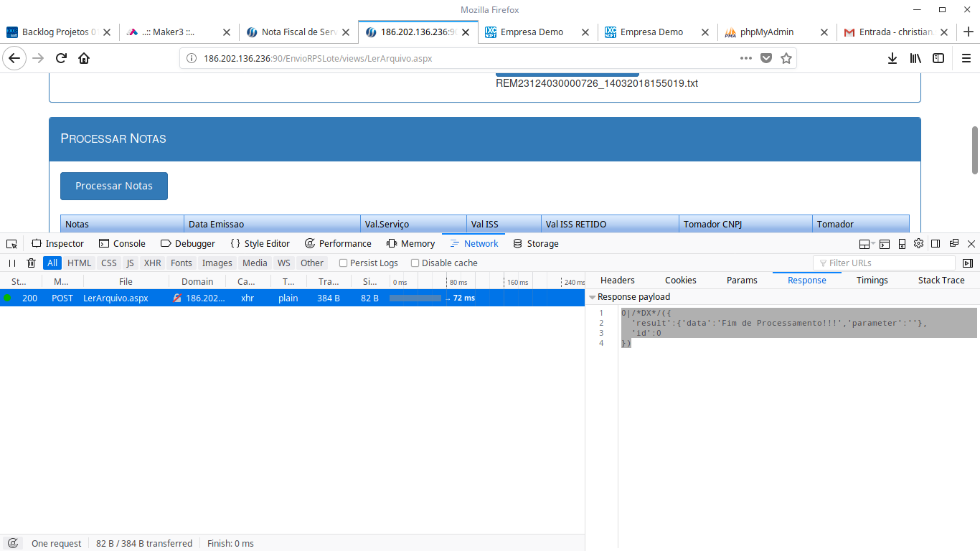Show devtools in a separate window
This screenshot has height=551, width=980.
coord(954,244)
